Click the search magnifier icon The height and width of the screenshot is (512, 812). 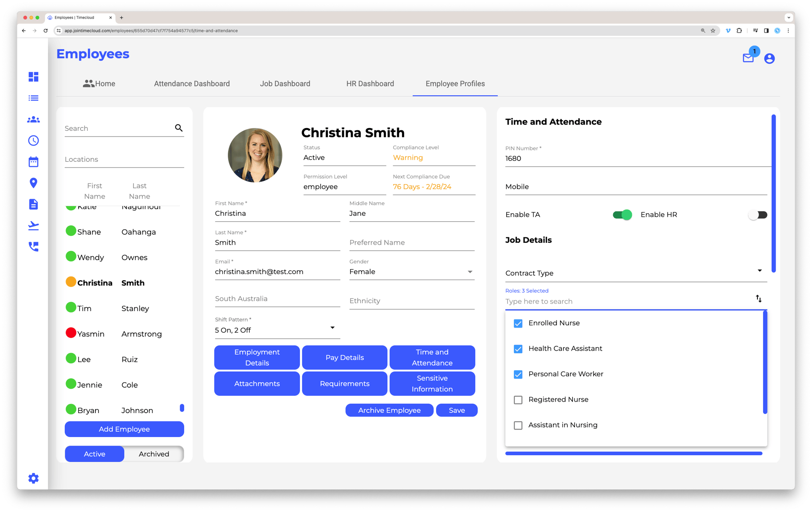coord(179,128)
